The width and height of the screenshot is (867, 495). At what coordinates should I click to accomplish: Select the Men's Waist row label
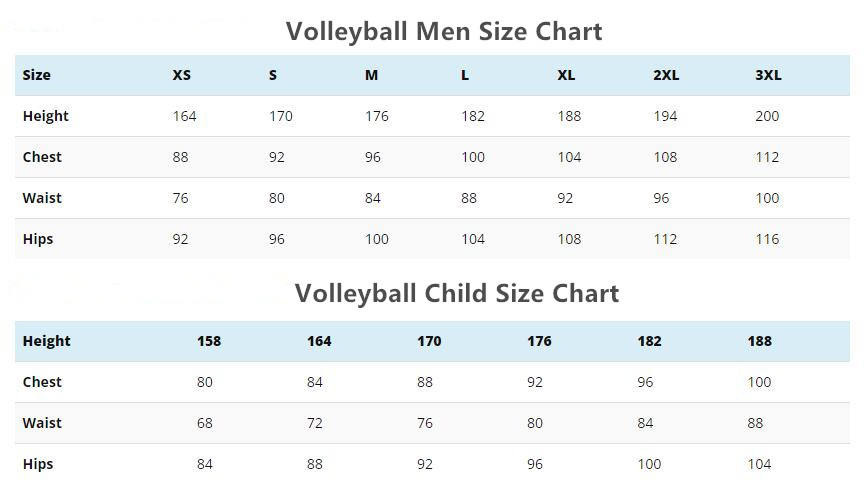[42, 198]
